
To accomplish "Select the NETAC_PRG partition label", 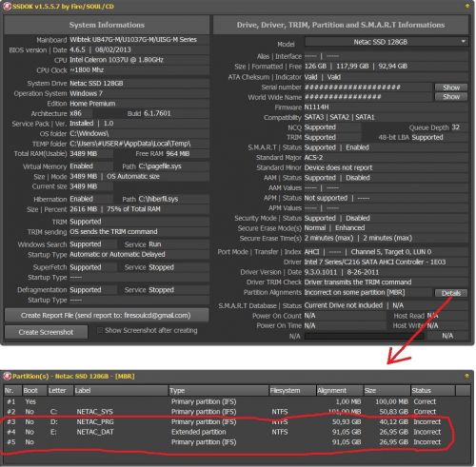I will [95, 422].
